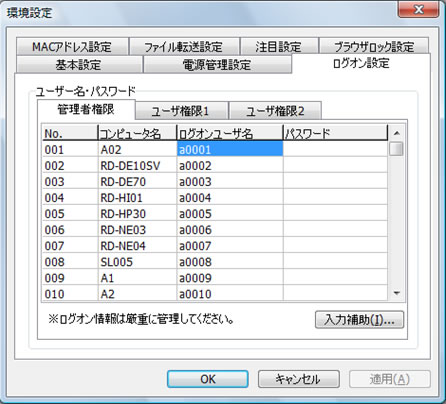
Task: Click the コンピュータ名 column header
Action: [137, 133]
